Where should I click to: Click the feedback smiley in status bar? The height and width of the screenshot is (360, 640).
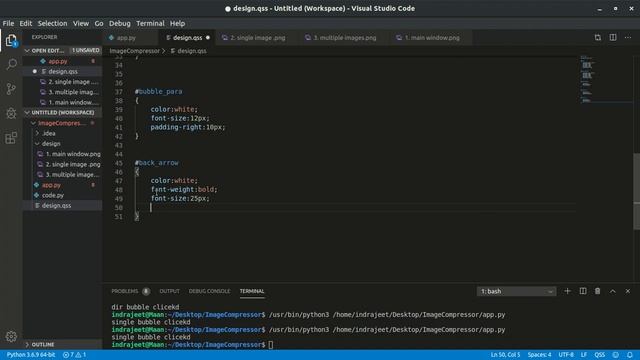click(x=616, y=355)
